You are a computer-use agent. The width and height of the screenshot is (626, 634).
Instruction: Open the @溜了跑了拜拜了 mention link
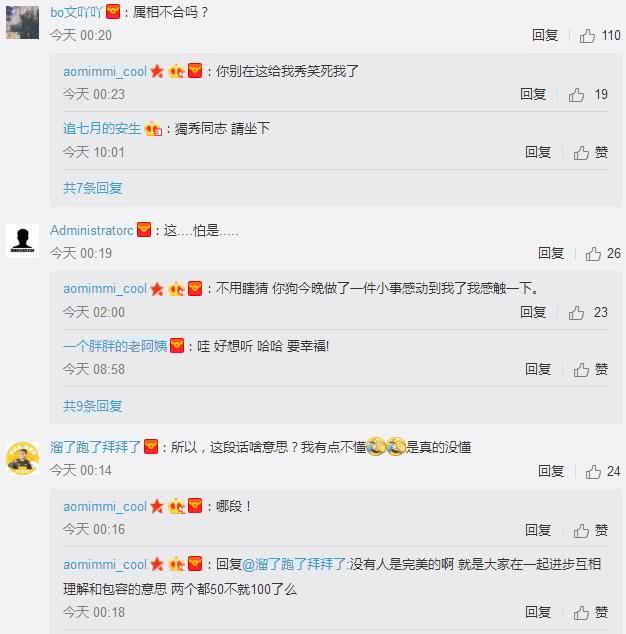[x=294, y=564]
